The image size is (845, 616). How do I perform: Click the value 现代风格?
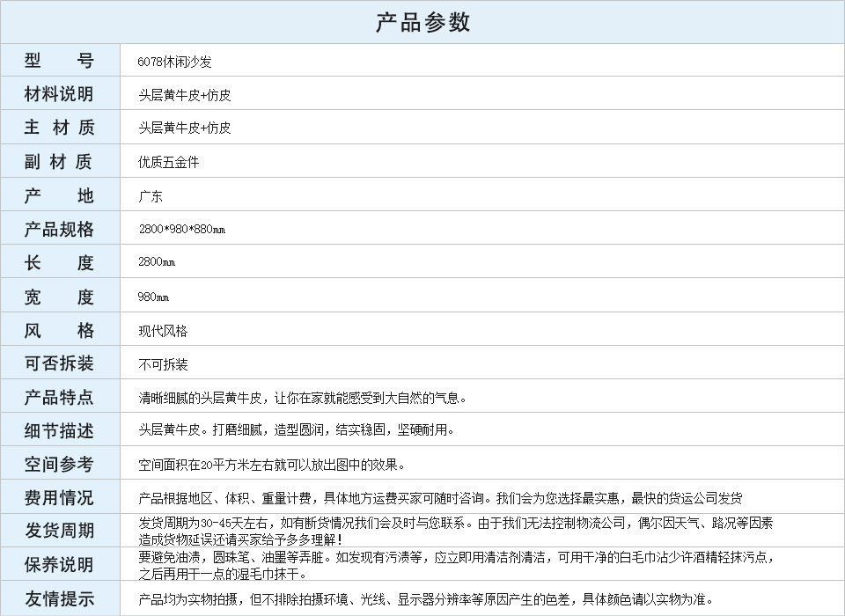pos(163,331)
